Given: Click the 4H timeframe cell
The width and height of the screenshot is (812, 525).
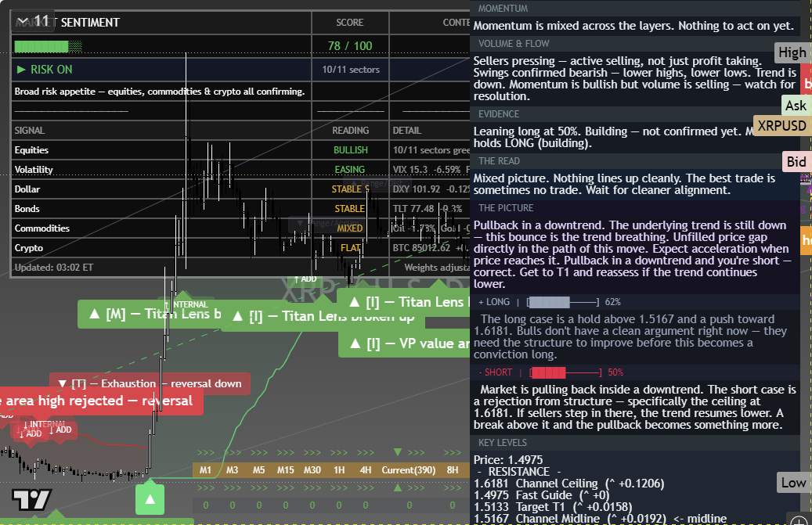Looking at the screenshot, I should (366, 470).
